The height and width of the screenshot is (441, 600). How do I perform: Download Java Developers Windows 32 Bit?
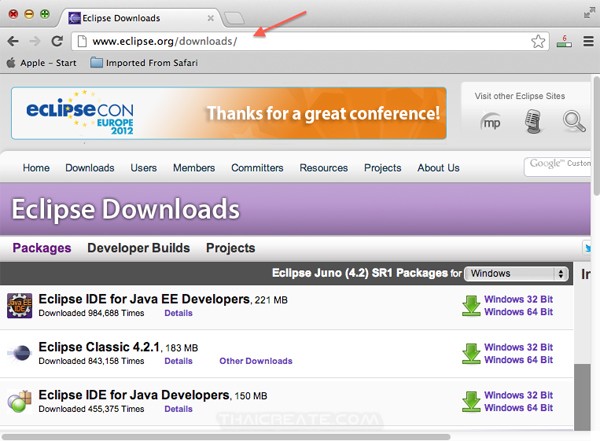pos(518,395)
